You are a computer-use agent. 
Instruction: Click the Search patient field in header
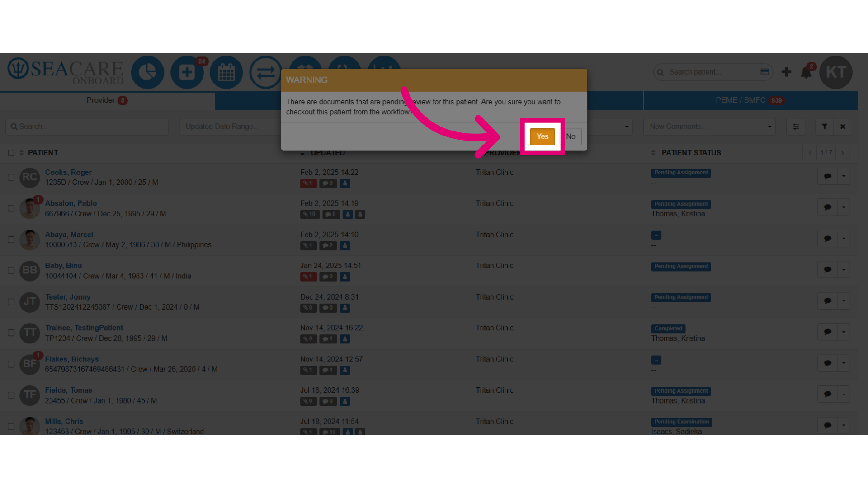(713, 72)
